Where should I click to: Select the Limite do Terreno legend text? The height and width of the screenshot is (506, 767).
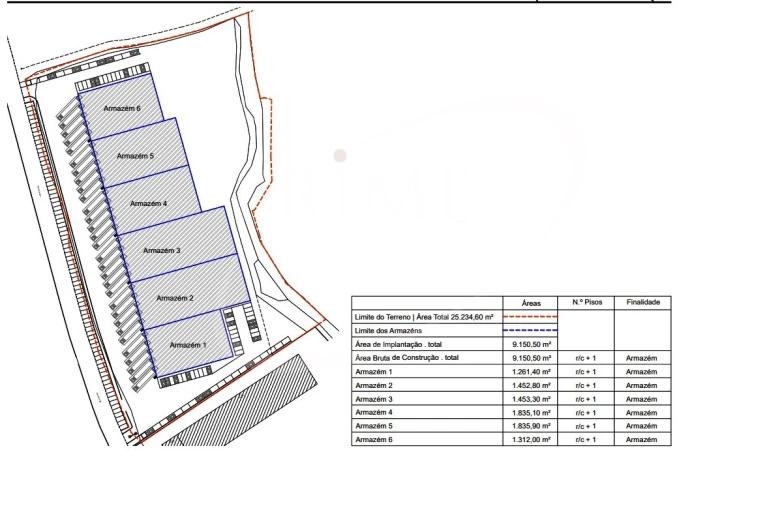(x=427, y=316)
